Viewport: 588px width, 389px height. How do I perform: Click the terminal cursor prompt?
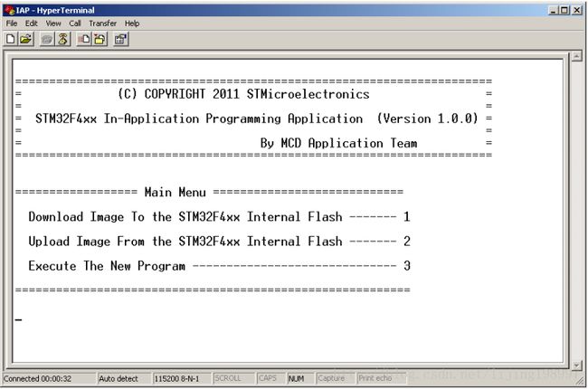[x=18, y=320]
